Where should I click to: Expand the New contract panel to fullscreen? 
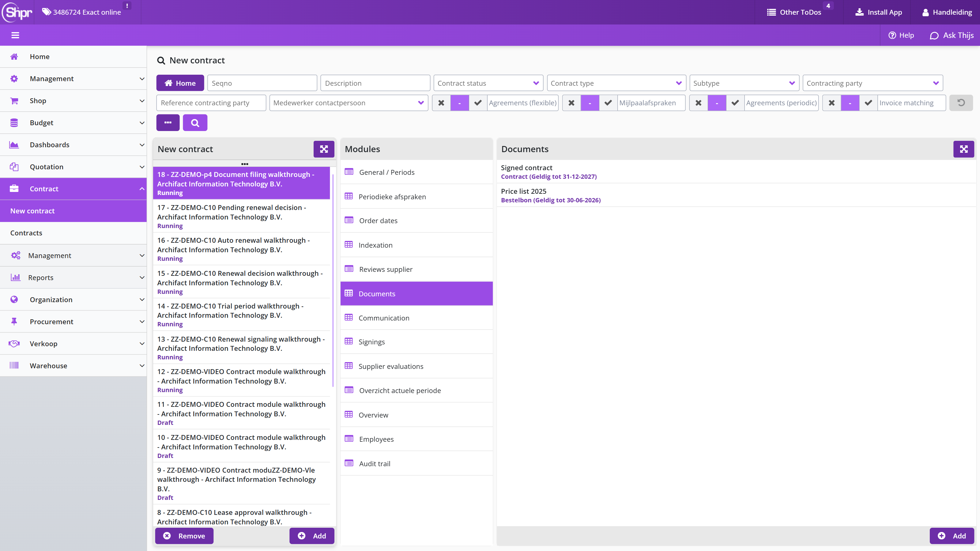tap(324, 149)
